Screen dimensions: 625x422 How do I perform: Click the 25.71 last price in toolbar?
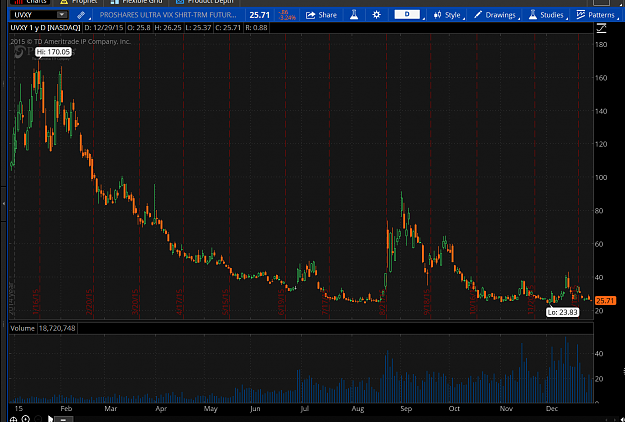(259, 15)
